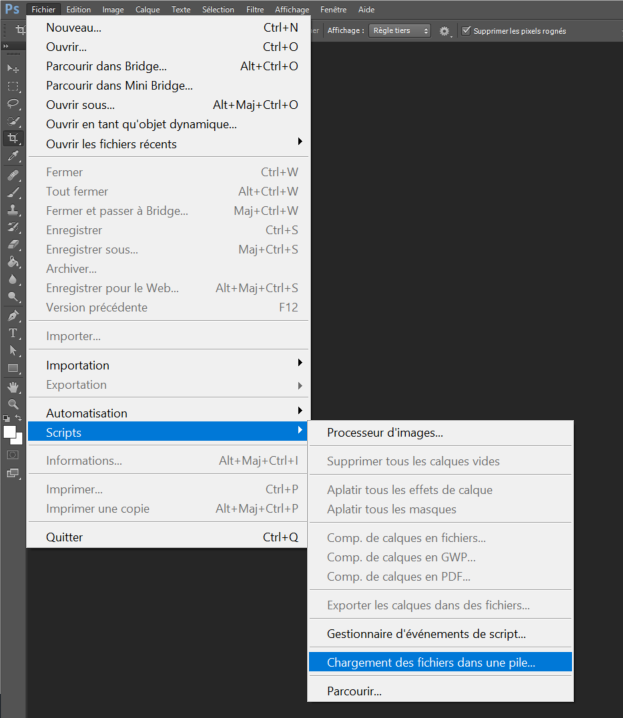The height and width of the screenshot is (718, 623).
Task: Open the Sélection menu
Action: pos(218,9)
